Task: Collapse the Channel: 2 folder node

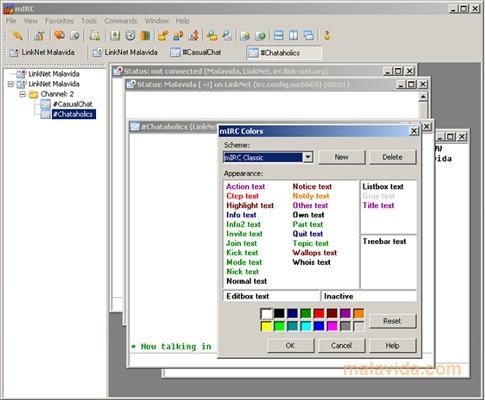Action: click(x=23, y=94)
